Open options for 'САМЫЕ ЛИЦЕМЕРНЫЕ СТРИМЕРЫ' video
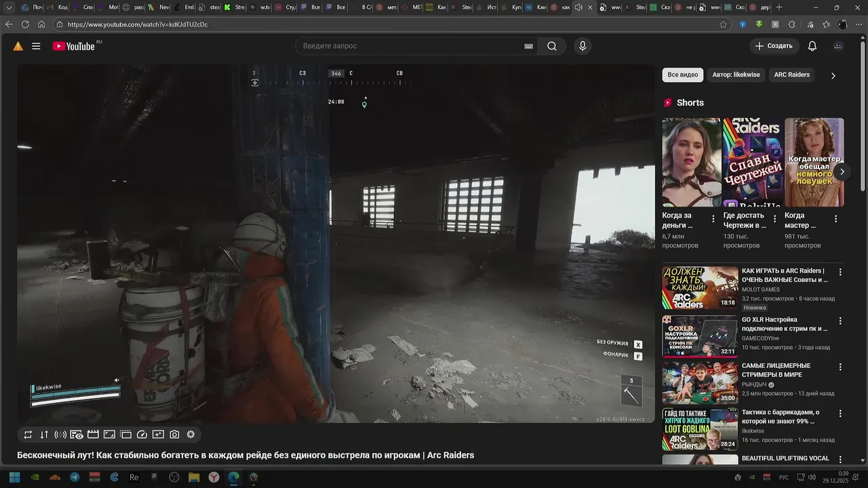Image resolution: width=868 pixels, height=488 pixels. (840, 367)
